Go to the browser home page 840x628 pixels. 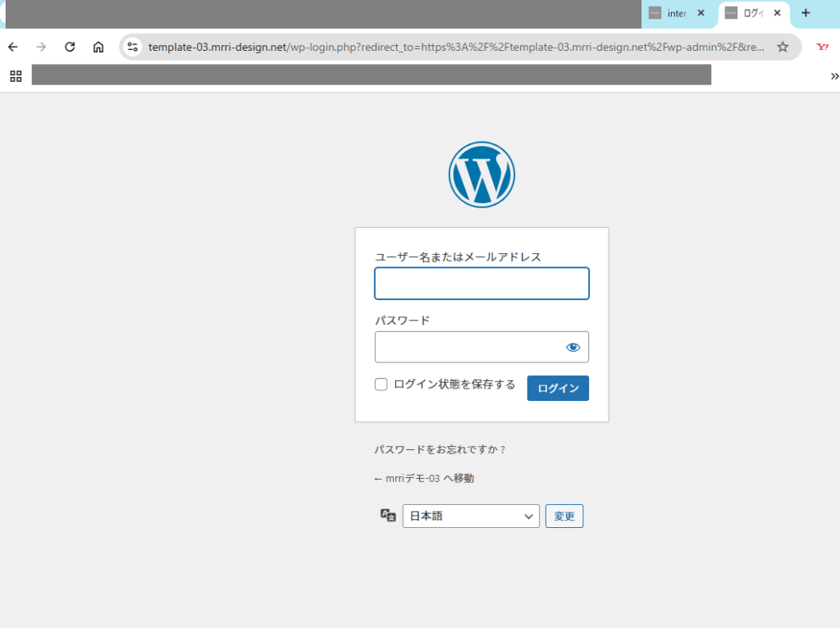[x=98, y=47]
